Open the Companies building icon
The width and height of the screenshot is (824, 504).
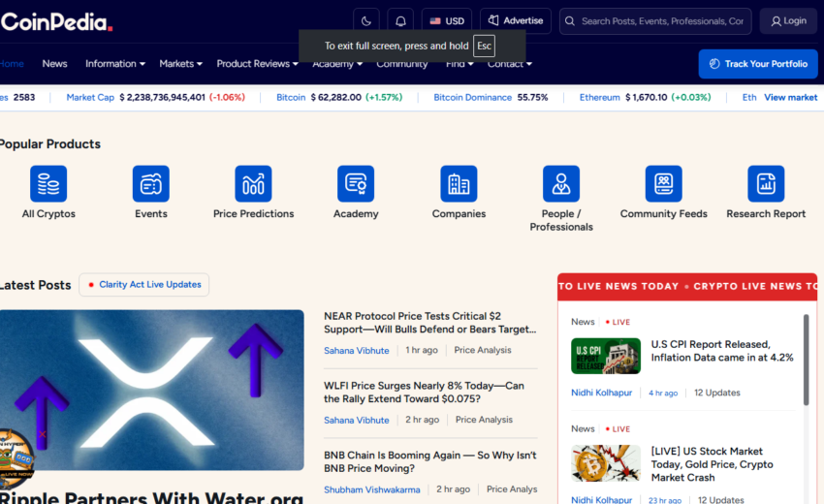point(459,183)
